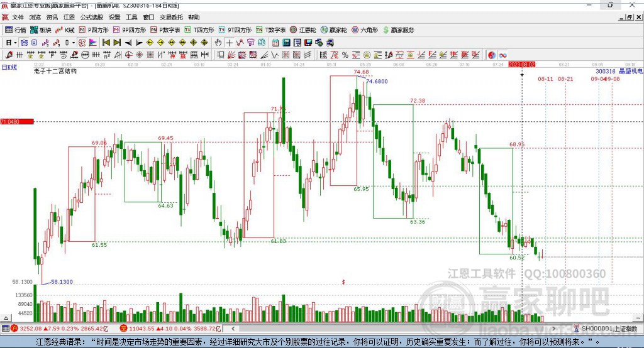Select the zigzag wave line tool
644x348 pixels.
(274, 55)
